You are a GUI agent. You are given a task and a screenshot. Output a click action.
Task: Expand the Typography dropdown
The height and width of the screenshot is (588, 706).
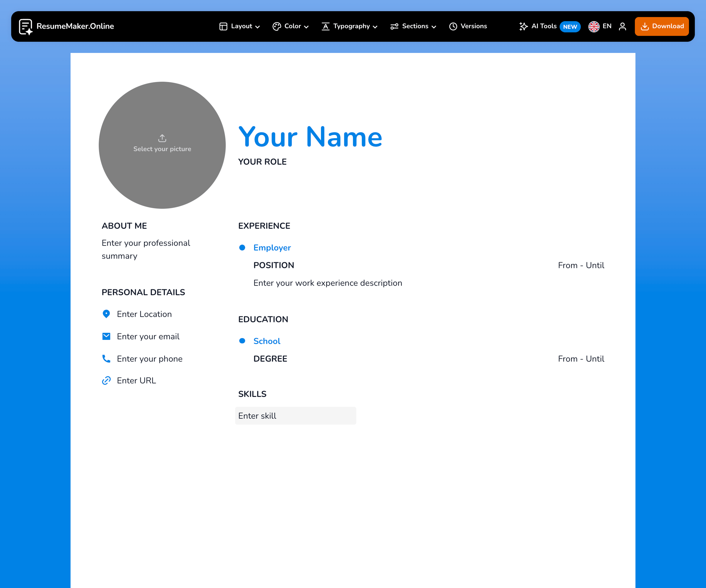click(349, 26)
